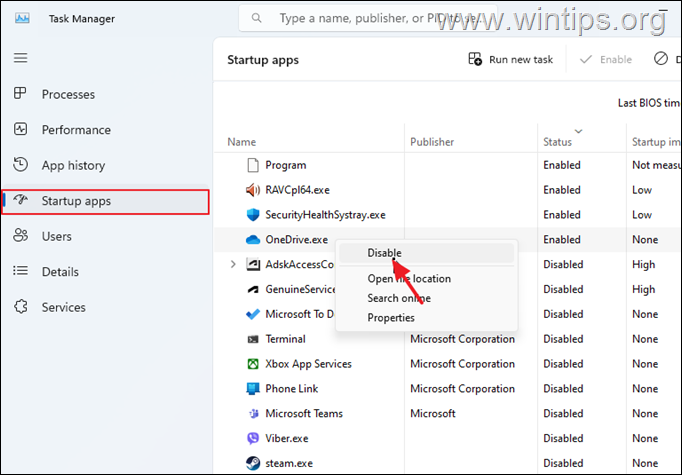Sort by the Status column header
Viewport: 682px width, 475px height.
(x=557, y=142)
